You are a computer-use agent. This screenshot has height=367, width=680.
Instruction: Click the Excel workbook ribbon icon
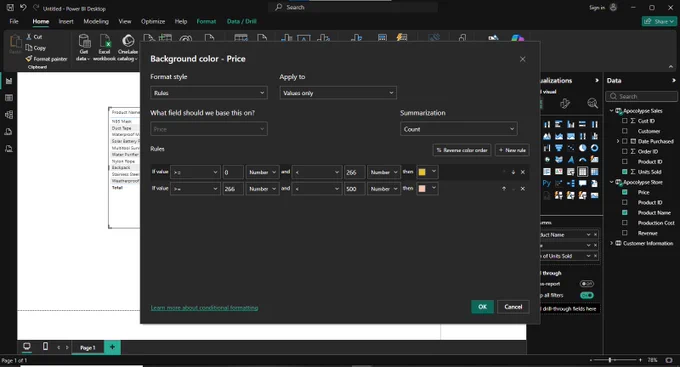tap(105, 48)
